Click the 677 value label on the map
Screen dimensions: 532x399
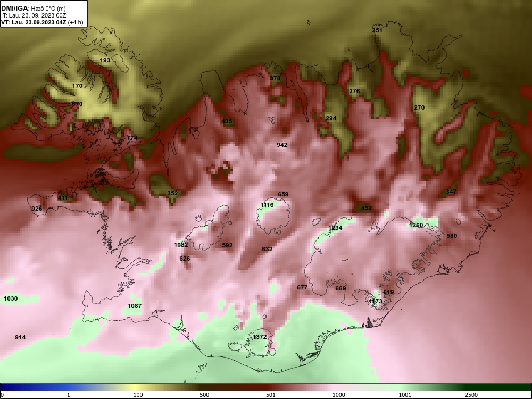pyautogui.click(x=302, y=287)
